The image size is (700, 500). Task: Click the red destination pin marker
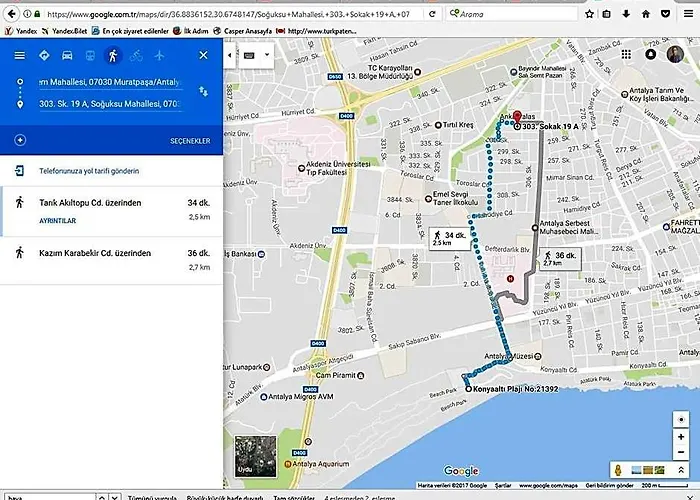(x=517, y=118)
